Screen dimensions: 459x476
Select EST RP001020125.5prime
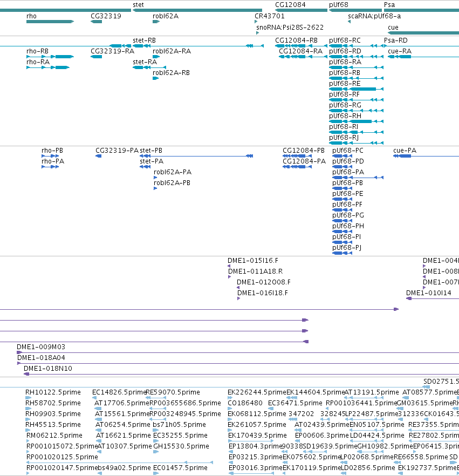tap(120, 463)
